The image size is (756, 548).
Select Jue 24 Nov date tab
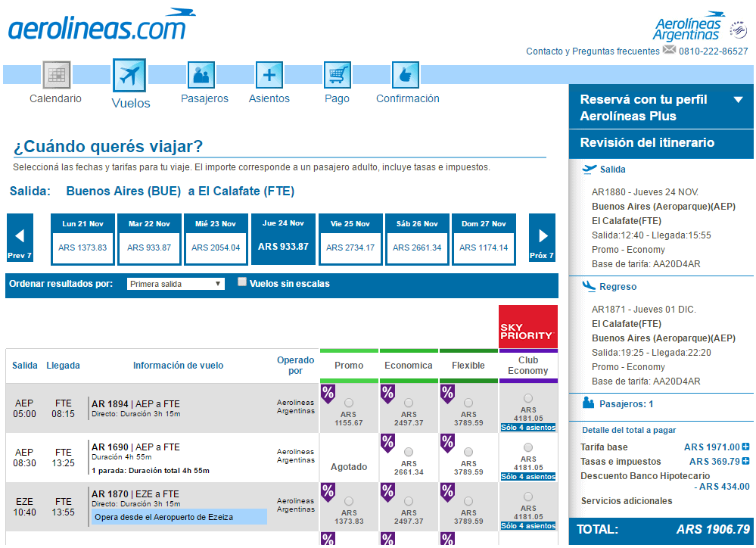(284, 239)
